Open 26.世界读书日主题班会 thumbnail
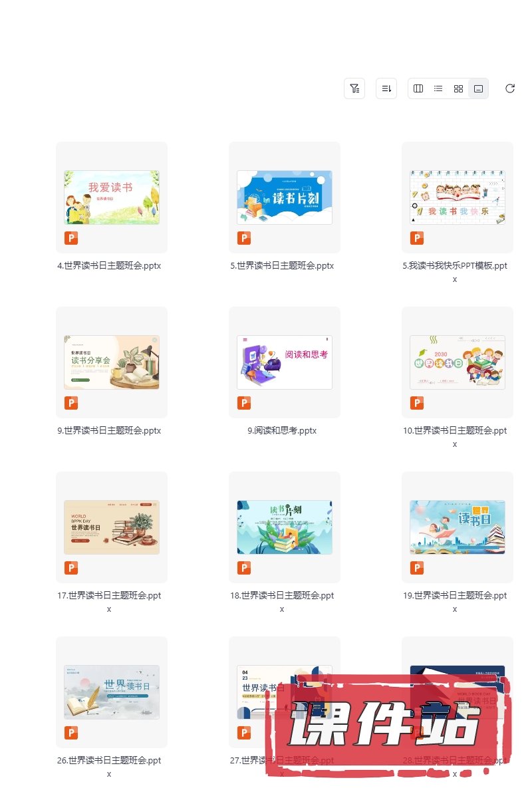Image resolution: width=532 pixels, height=798 pixels. click(x=112, y=692)
